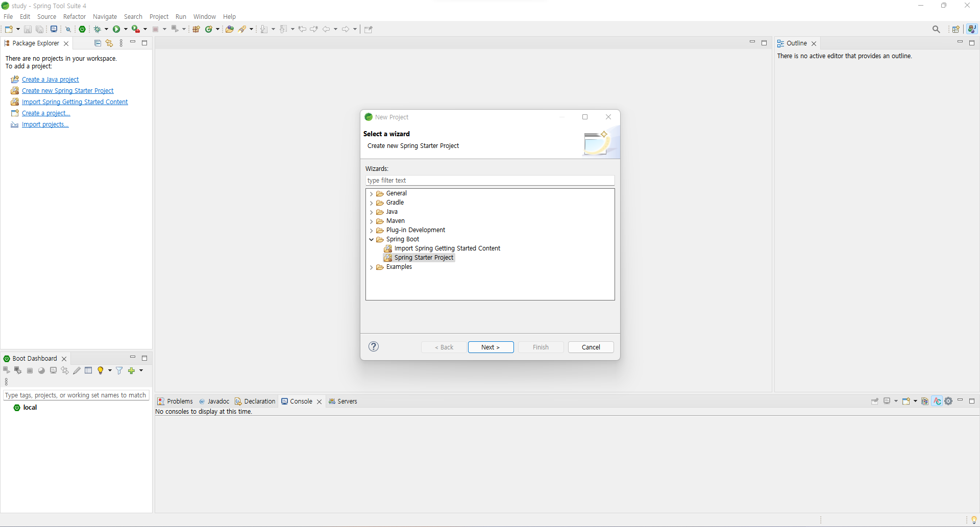Click the green Spring Boot relaunch toolbar icon
The height and width of the screenshot is (527, 980).
click(x=82, y=29)
